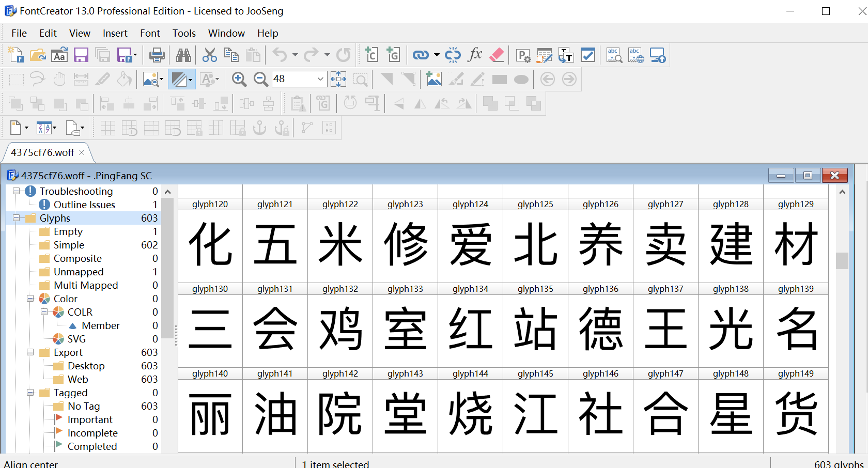Save the font with the floppy icon
This screenshot has height=468, width=868.
point(81,55)
